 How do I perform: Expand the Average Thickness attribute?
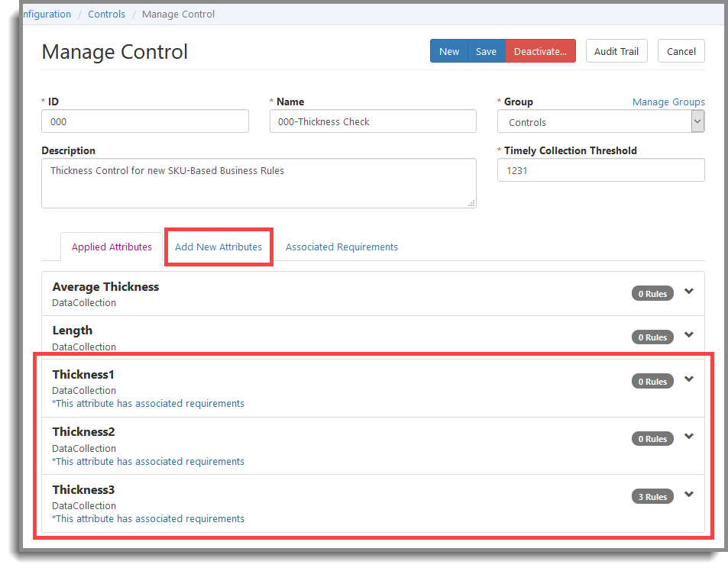tap(688, 292)
